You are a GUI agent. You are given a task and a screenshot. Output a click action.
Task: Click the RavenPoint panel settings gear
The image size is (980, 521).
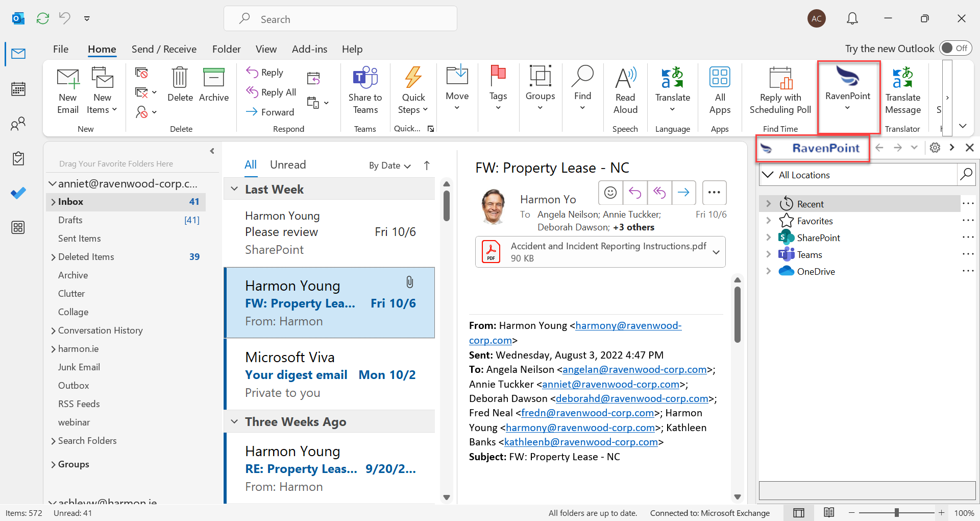tap(935, 148)
